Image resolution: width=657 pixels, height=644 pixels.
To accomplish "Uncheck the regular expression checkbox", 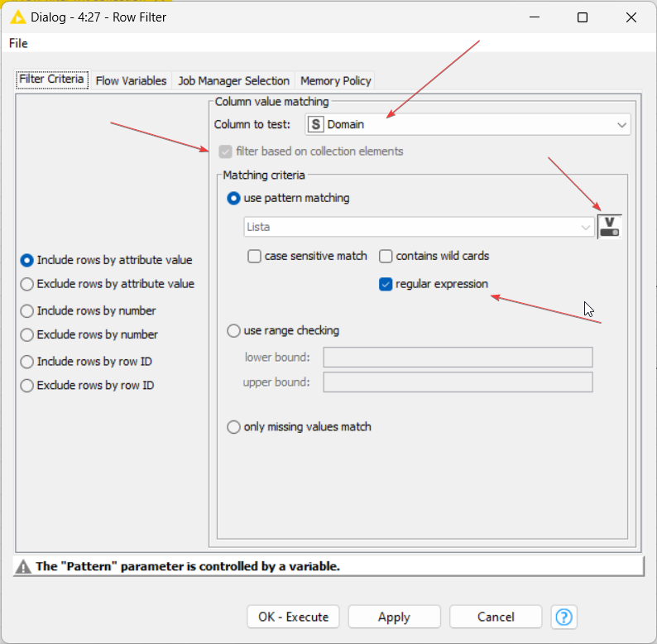I will tap(386, 284).
